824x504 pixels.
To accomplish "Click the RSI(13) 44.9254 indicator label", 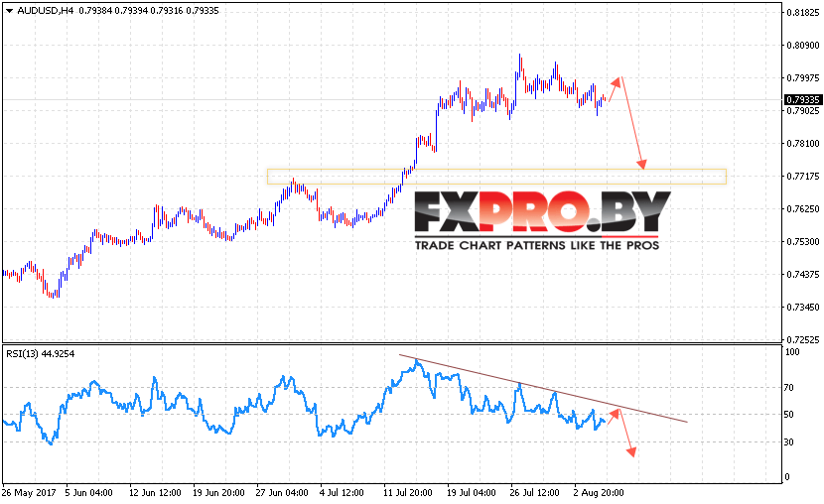I will pos(41,354).
